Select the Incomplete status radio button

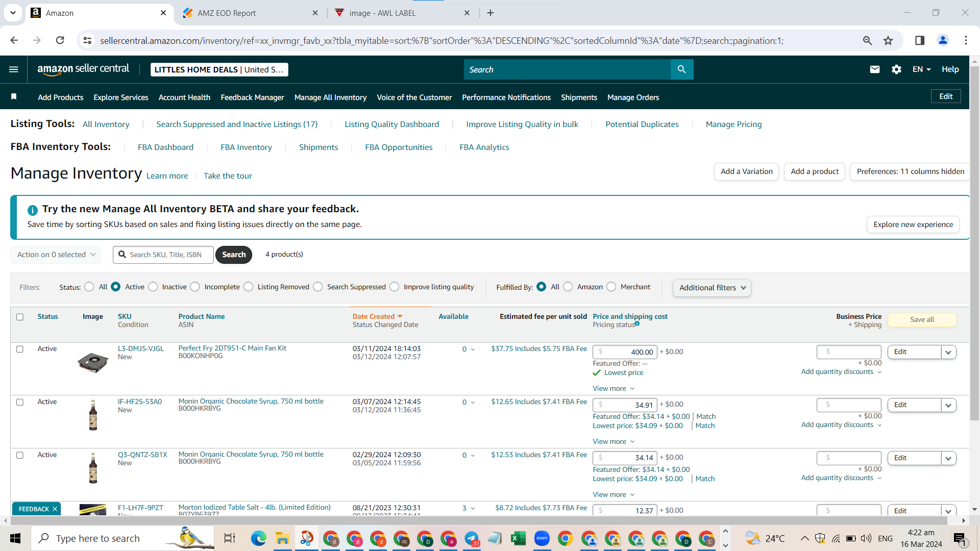[195, 287]
